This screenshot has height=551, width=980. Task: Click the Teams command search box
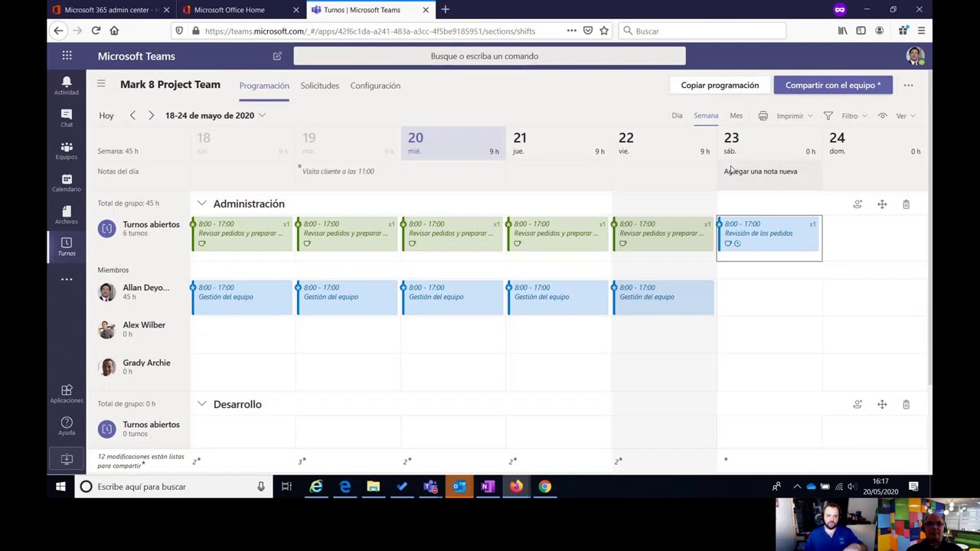point(489,56)
